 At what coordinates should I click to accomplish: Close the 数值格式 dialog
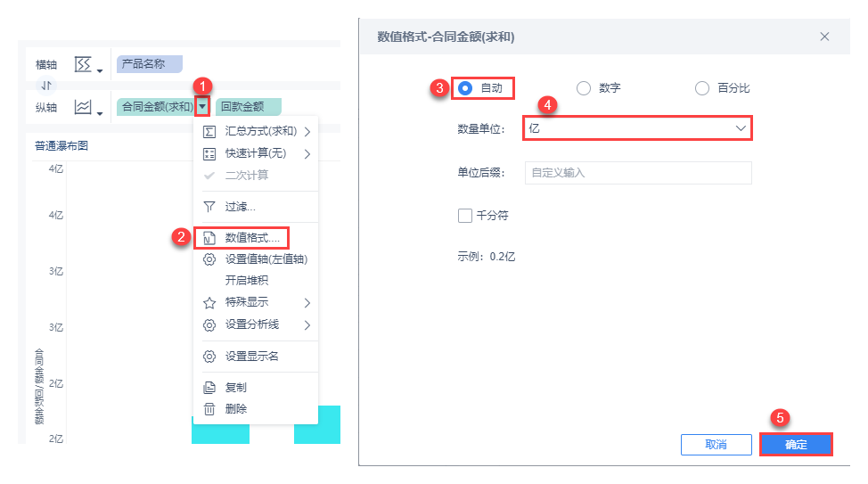[824, 37]
